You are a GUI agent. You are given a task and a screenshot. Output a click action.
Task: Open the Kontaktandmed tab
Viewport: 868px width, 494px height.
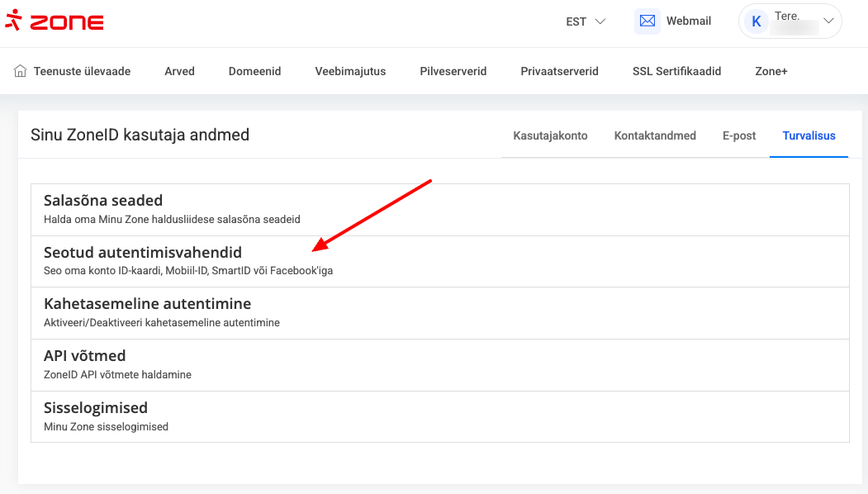click(x=655, y=135)
